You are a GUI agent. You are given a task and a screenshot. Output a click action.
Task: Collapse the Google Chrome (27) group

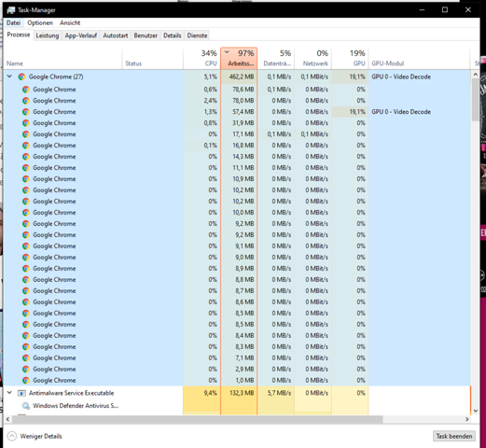click(9, 77)
